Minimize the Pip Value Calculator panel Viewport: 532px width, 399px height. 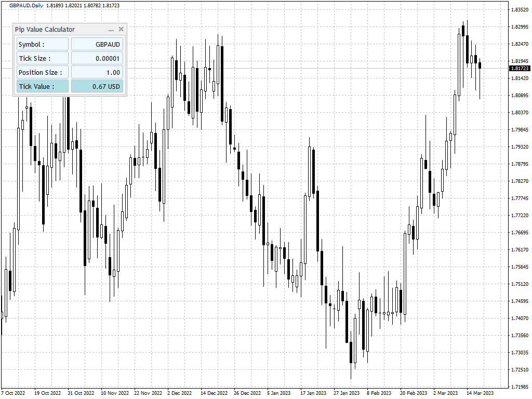pyautogui.click(x=111, y=30)
